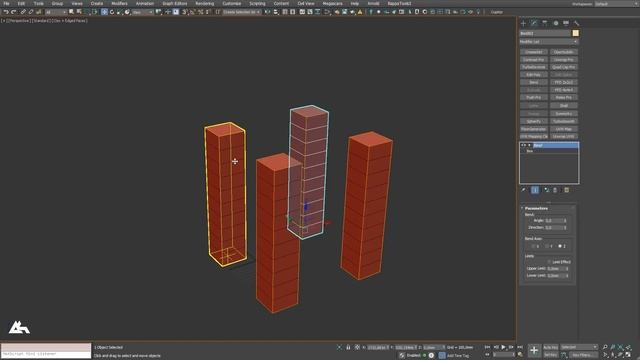The height and width of the screenshot is (360, 640).
Task: Toggle the Set Key button
Action: pos(550,355)
